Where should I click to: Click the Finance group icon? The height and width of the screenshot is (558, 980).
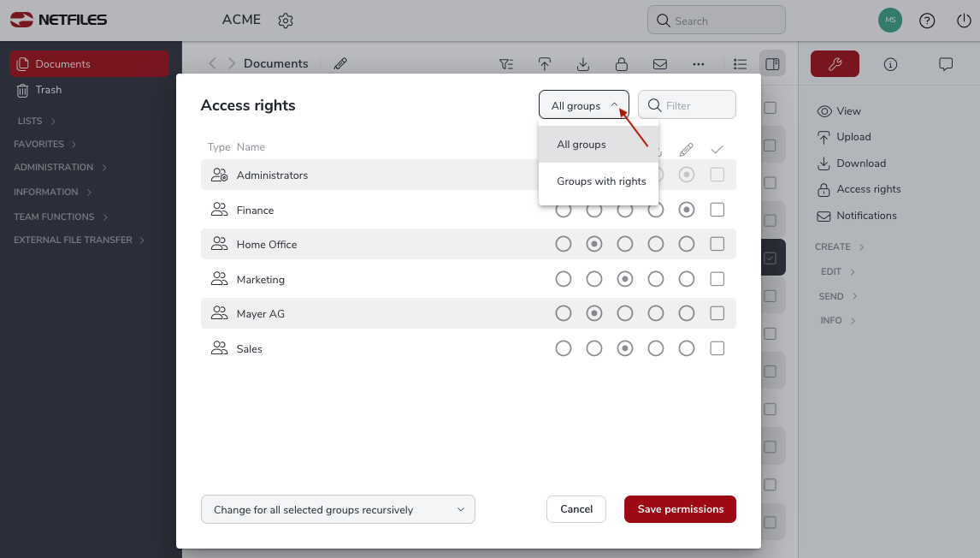220,210
